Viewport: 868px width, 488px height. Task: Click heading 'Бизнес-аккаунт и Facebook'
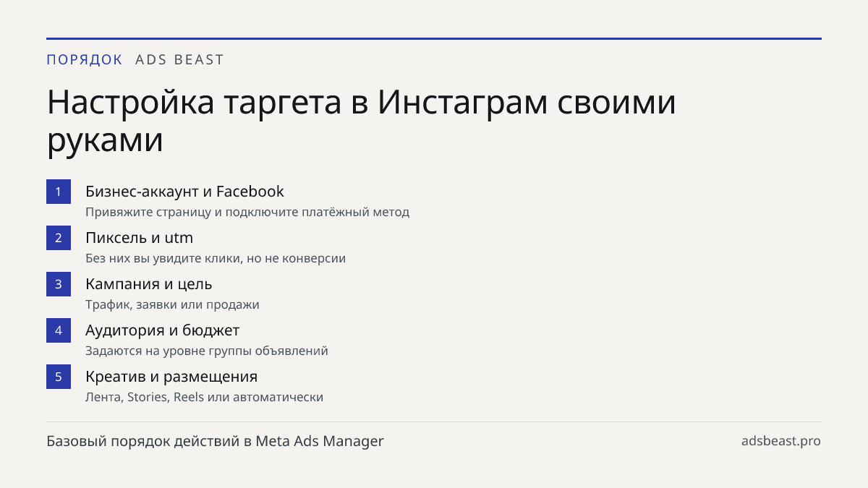click(184, 192)
